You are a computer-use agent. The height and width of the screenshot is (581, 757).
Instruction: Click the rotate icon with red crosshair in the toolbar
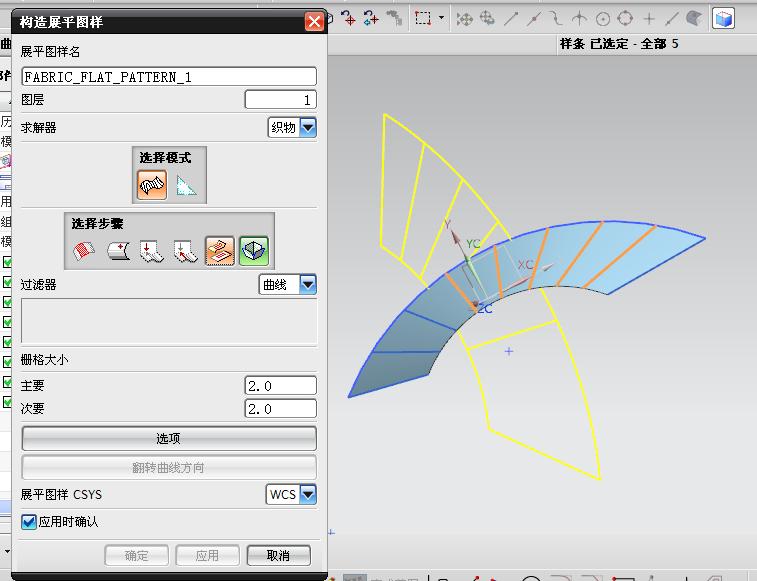tap(348, 18)
